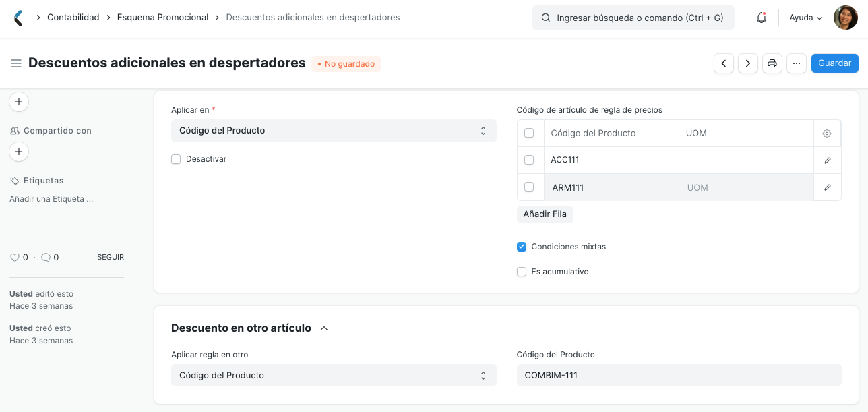This screenshot has width=868, height=412.
Task: Focus the search or command bar
Action: [x=633, y=18]
